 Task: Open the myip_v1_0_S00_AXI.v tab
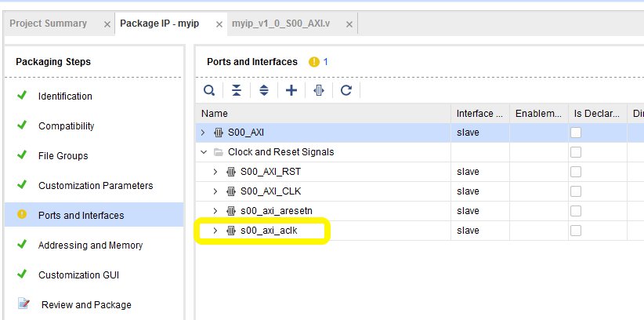281,24
